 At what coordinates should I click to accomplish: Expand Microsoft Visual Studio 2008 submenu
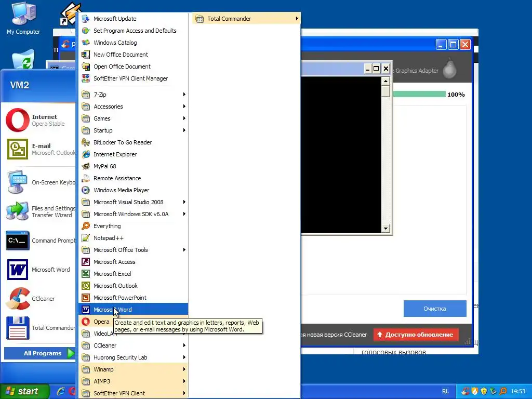pyautogui.click(x=133, y=202)
